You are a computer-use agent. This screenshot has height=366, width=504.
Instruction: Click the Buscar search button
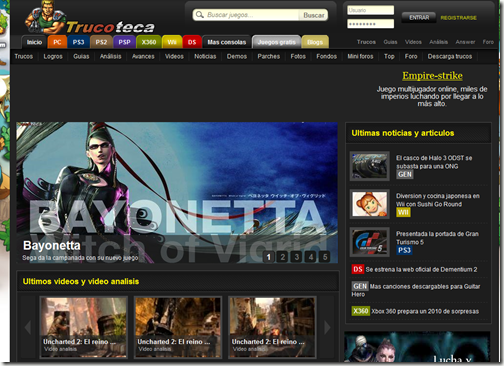(x=313, y=15)
